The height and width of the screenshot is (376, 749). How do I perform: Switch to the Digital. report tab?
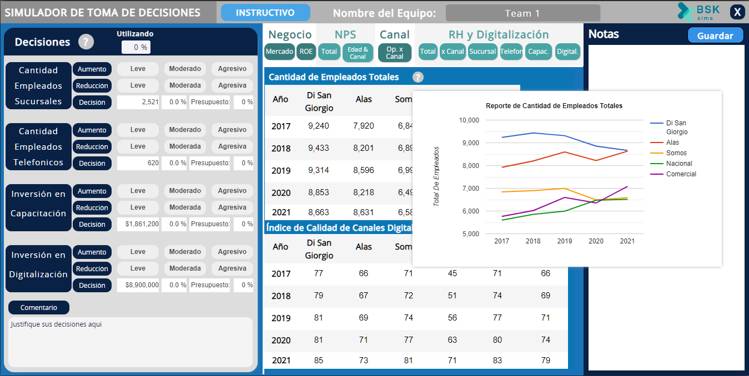567,52
